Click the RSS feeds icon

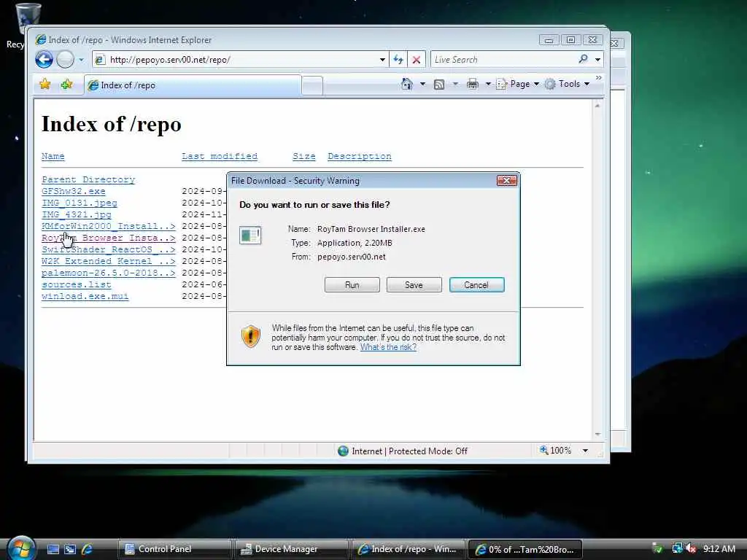[438, 85]
